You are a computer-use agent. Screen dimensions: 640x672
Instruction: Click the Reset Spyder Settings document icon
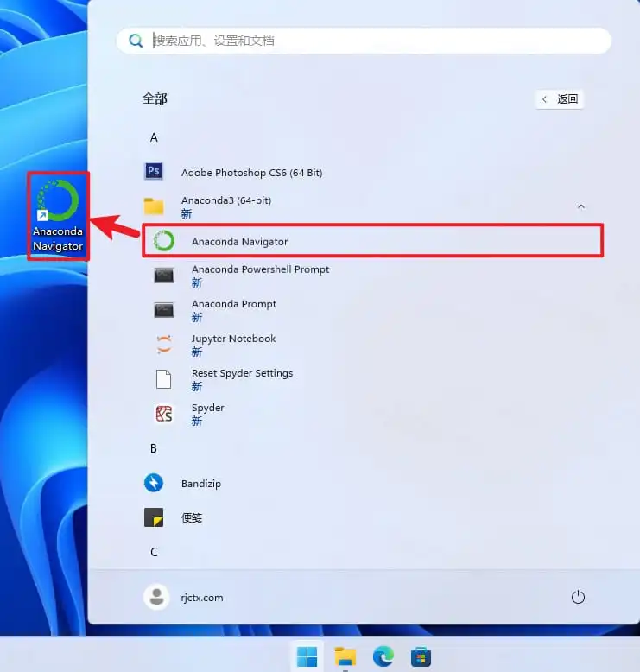(x=164, y=379)
